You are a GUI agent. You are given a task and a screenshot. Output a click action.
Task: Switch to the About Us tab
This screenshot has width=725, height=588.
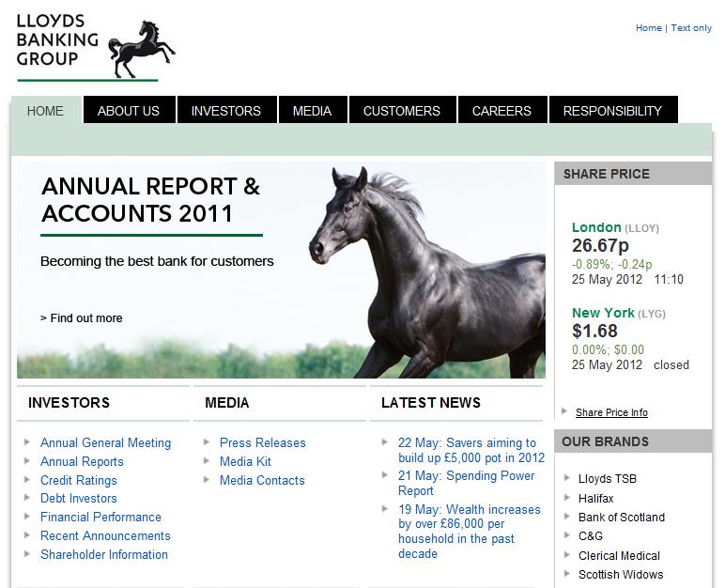point(129,111)
